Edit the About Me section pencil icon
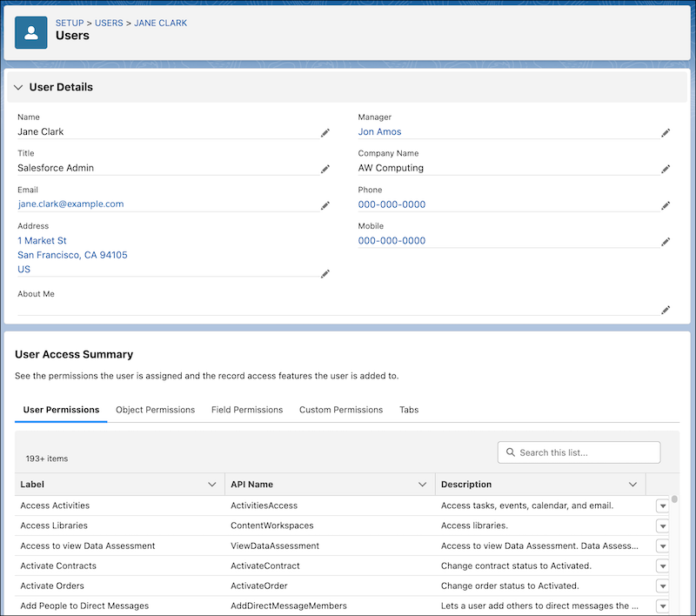696x616 pixels. pyautogui.click(x=666, y=309)
